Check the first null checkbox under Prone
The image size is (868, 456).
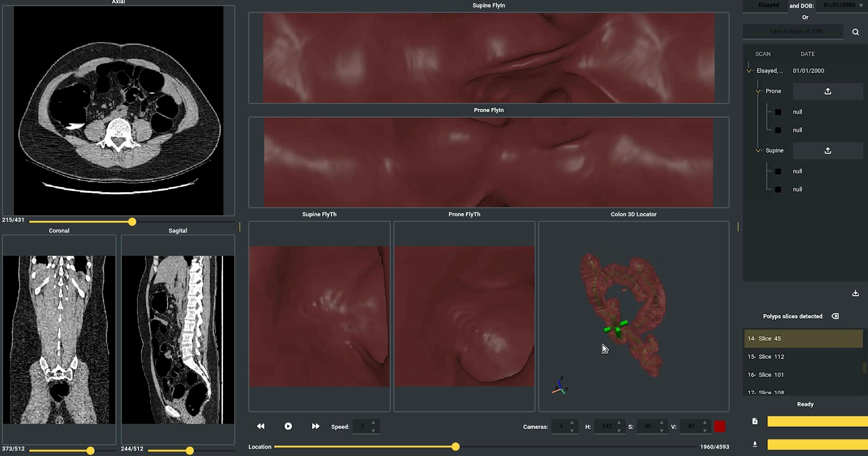pyautogui.click(x=778, y=112)
